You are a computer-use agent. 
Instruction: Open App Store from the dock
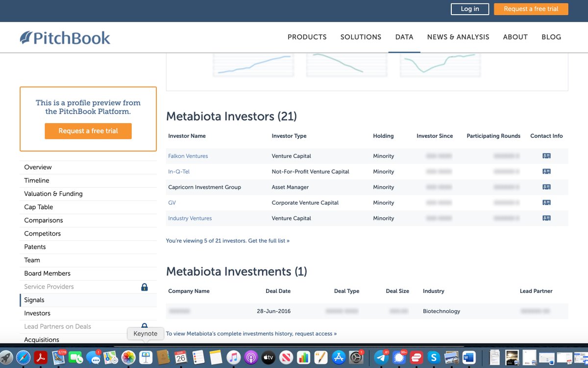point(339,357)
